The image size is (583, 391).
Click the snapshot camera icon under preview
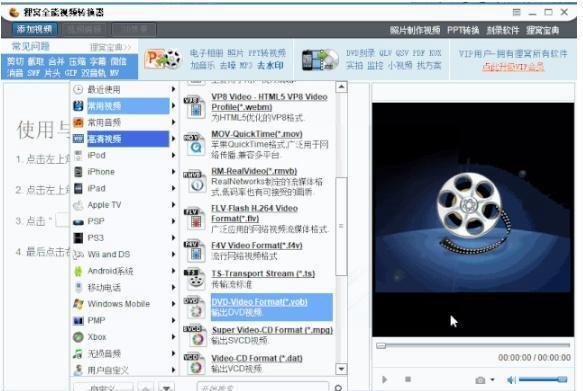coord(480,380)
